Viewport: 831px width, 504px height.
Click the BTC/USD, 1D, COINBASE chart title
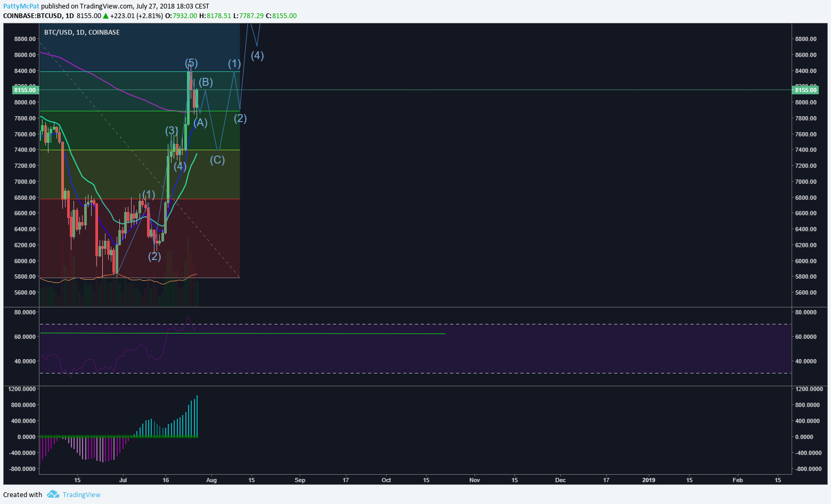pos(82,32)
